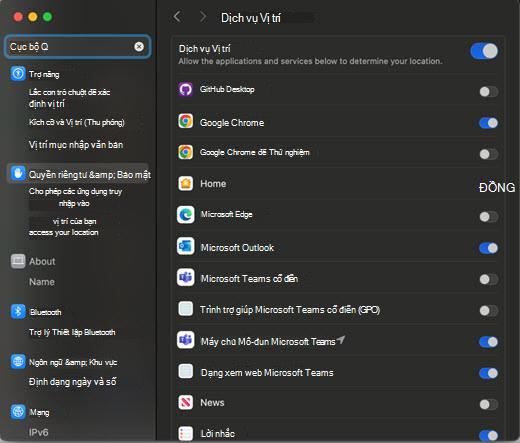Click the Dạng xem web Microsoft Teams icon
The height and width of the screenshot is (443, 520).
[186, 371]
